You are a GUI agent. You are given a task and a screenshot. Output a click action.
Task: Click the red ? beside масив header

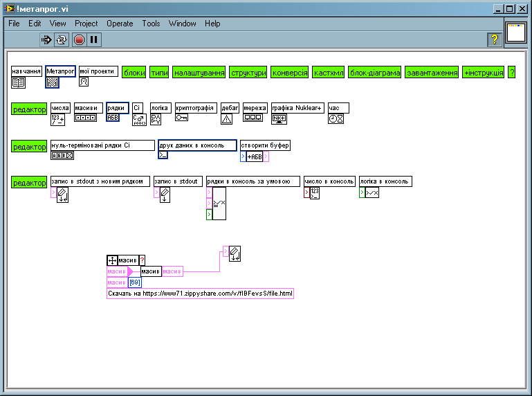[x=142, y=260]
